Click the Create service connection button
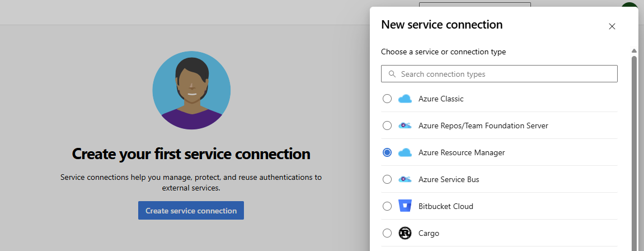 (191, 210)
